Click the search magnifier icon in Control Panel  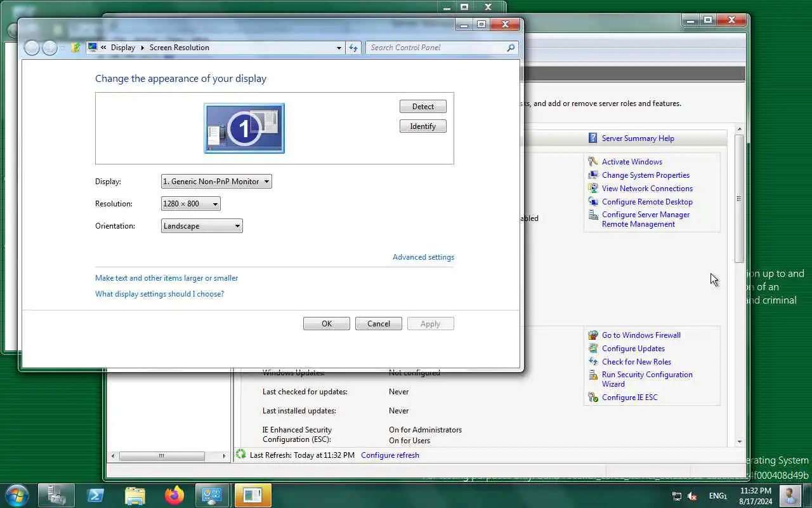[511, 48]
